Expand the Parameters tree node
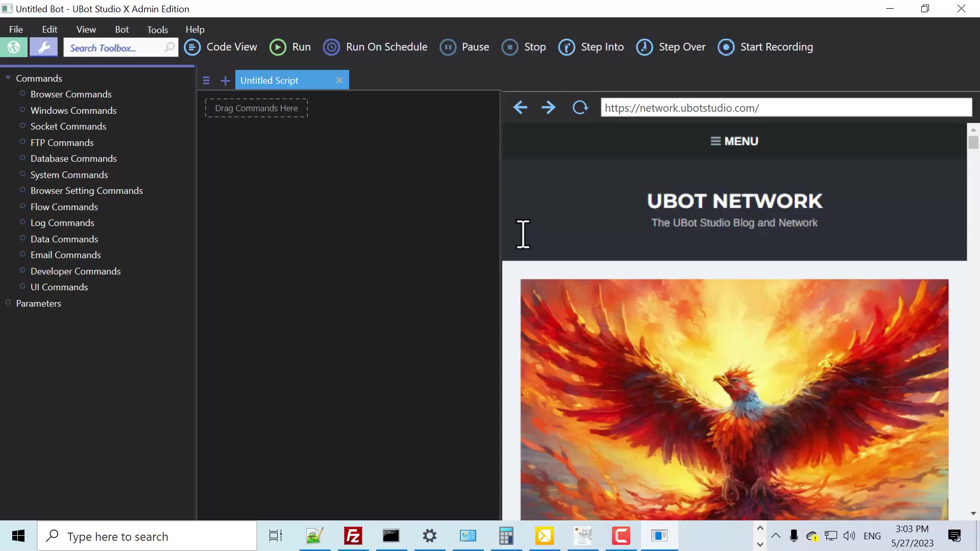 (8, 303)
